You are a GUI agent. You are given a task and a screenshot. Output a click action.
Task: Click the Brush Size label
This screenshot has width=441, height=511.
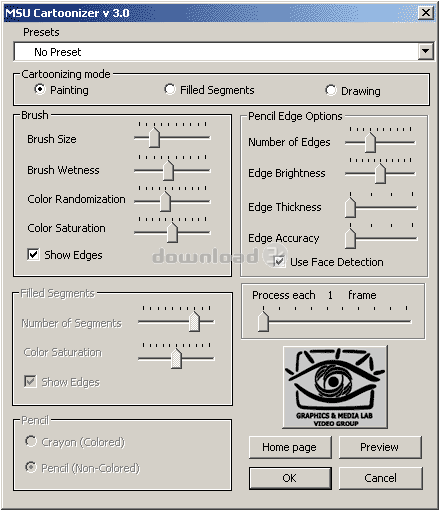point(52,139)
